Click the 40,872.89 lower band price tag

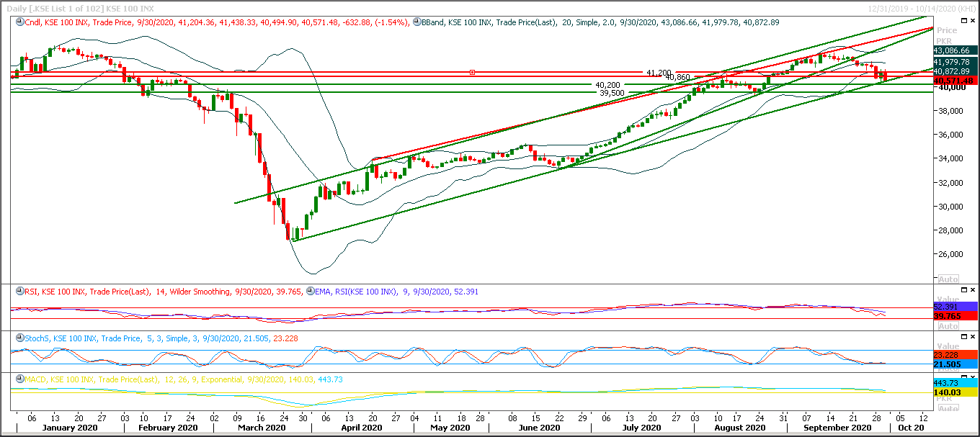[x=955, y=71]
